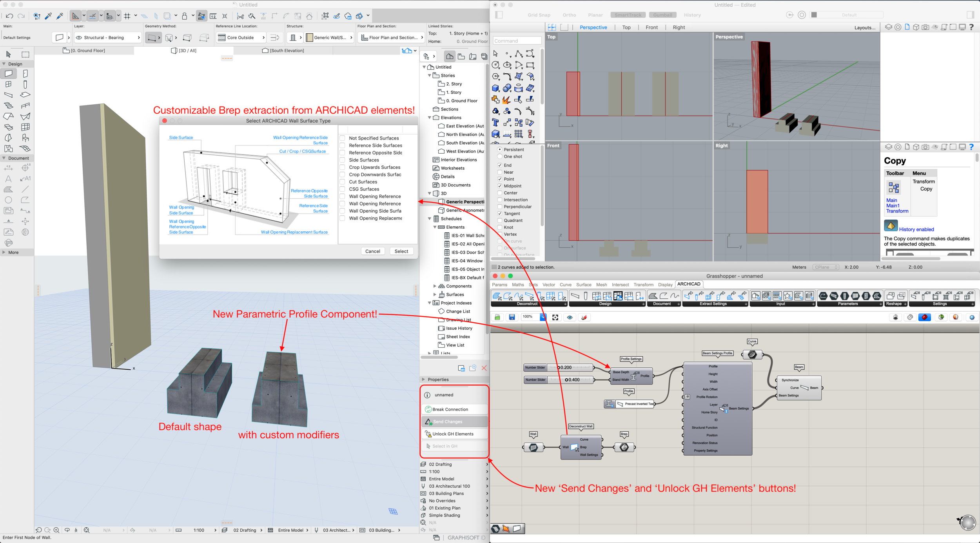Click the Break Connection button
The height and width of the screenshot is (543, 980).
[455, 409]
